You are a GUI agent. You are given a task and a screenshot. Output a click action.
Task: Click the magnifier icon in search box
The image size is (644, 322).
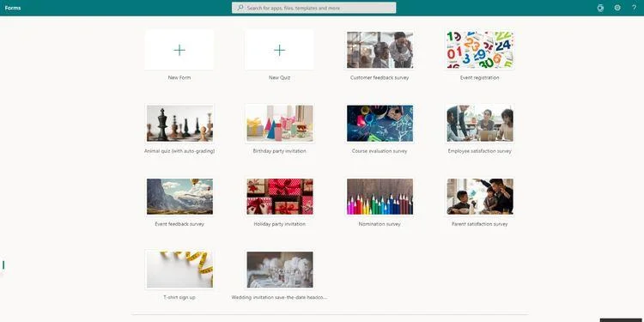click(240, 8)
